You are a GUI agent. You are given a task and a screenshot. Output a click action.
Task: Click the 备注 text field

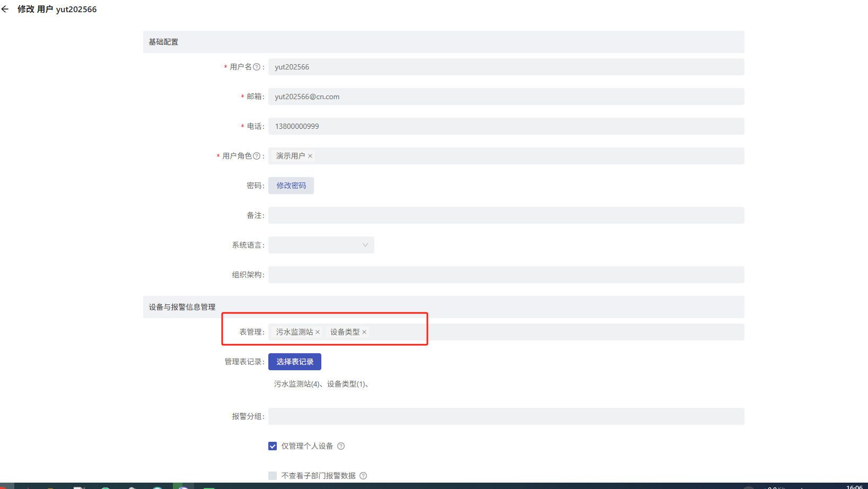(506, 215)
